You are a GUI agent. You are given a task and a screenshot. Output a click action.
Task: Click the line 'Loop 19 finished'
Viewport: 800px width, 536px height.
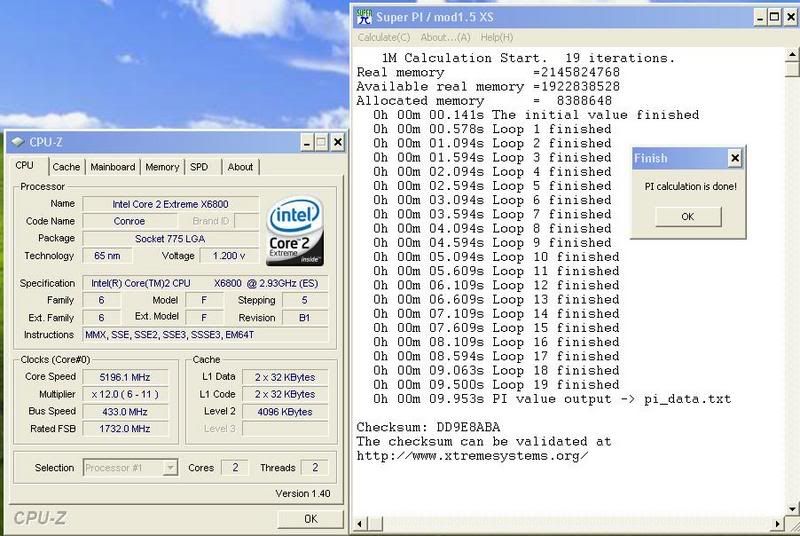click(556, 385)
